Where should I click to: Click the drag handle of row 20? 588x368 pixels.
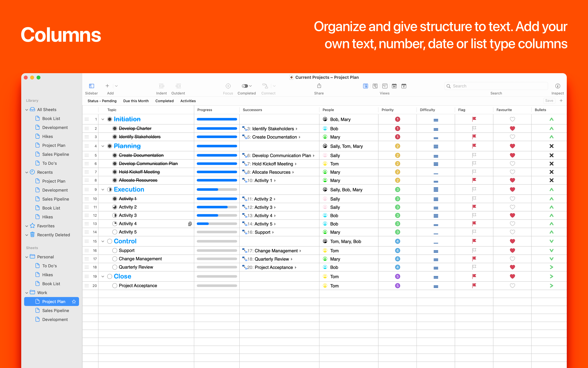pos(87,286)
